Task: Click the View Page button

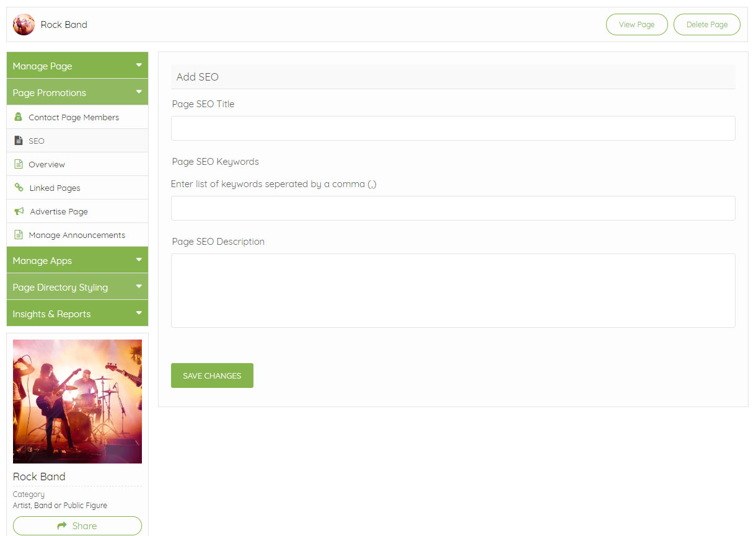Action: tap(636, 25)
